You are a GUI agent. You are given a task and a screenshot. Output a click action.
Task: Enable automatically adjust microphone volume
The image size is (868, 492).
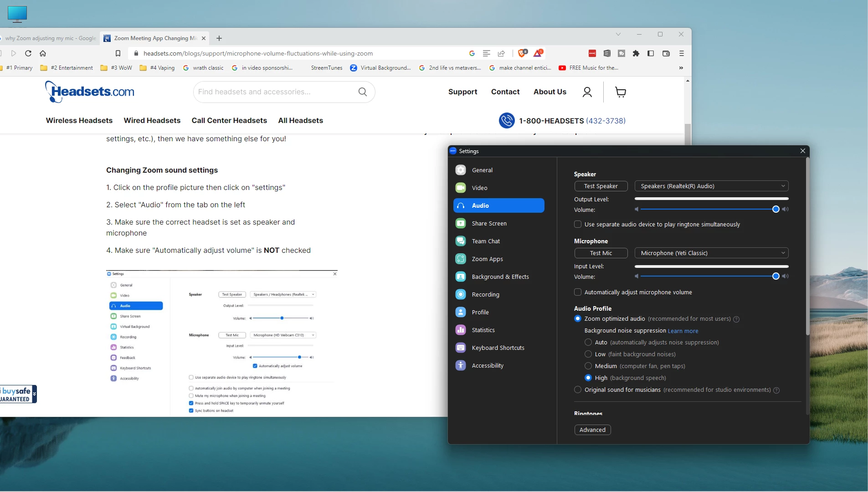(578, 292)
